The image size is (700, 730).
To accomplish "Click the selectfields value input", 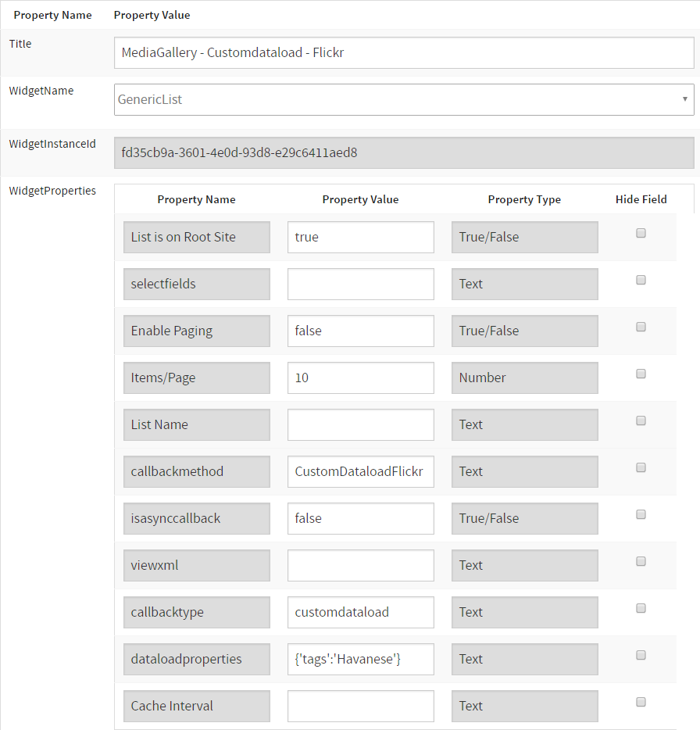I will point(360,284).
